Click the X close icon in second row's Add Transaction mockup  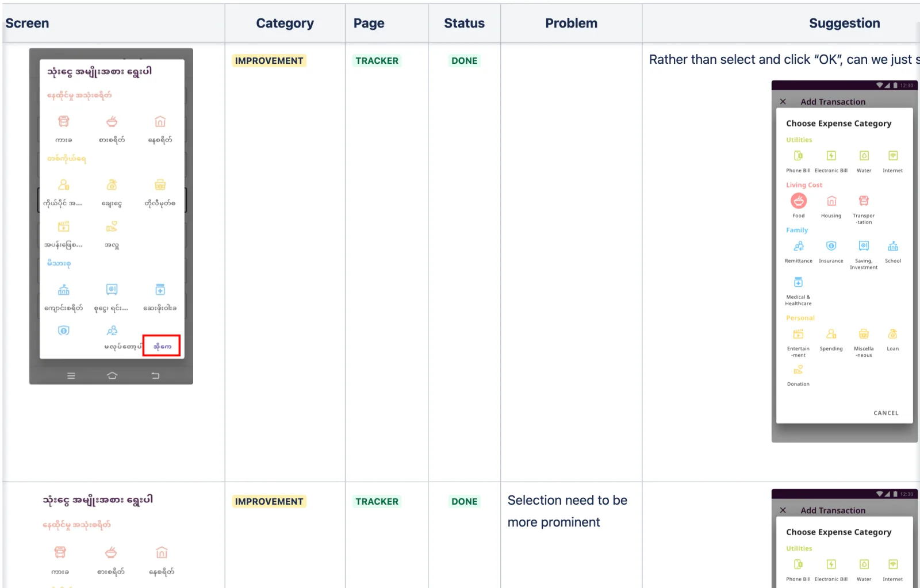tap(783, 510)
